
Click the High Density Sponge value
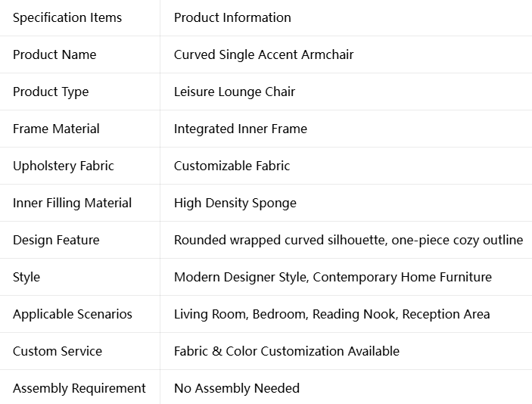[235, 203]
